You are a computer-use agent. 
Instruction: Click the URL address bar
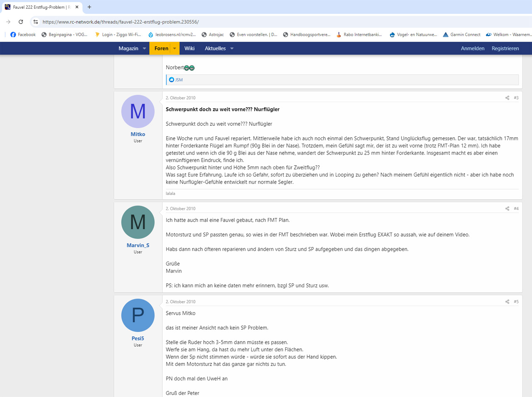249,22
